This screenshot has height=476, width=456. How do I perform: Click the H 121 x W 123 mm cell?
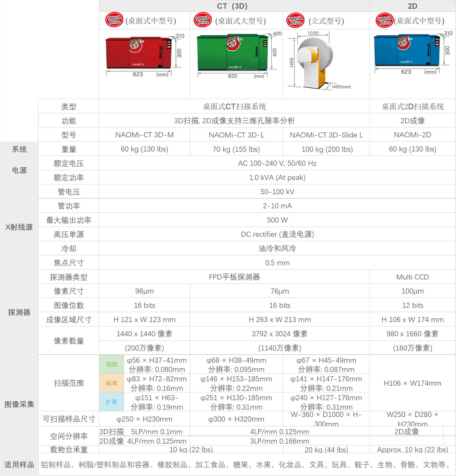pyautogui.click(x=145, y=320)
